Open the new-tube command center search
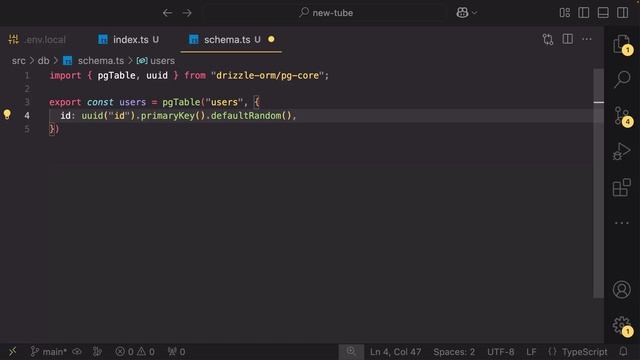640x360 pixels. (325, 13)
